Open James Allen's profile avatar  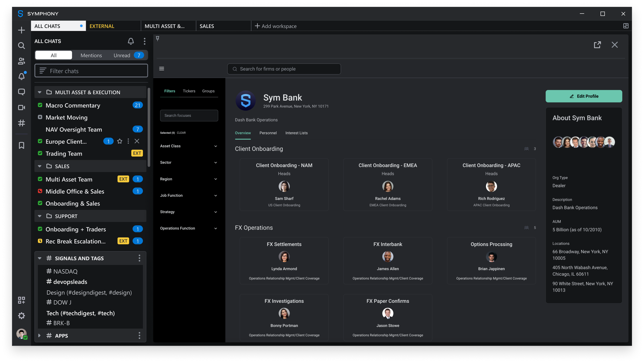tap(387, 256)
